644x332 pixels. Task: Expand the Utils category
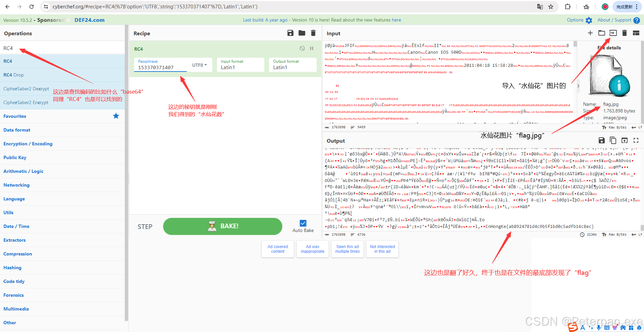point(62,212)
